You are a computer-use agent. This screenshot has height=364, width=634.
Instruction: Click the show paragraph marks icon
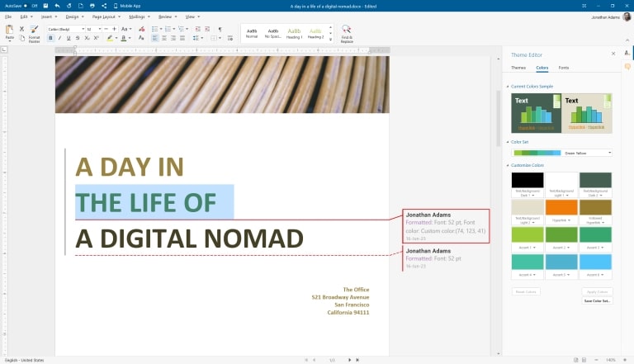[220, 29]
